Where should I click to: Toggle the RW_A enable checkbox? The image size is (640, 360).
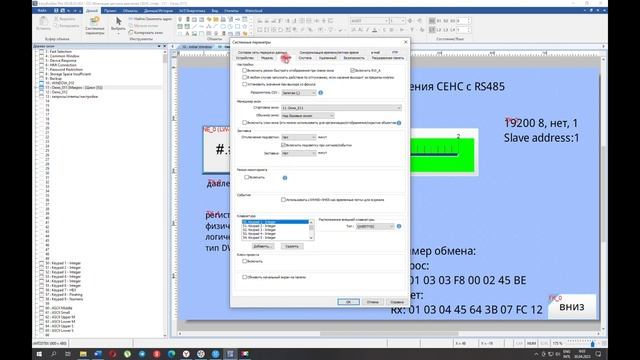click(x=352, y=71)
